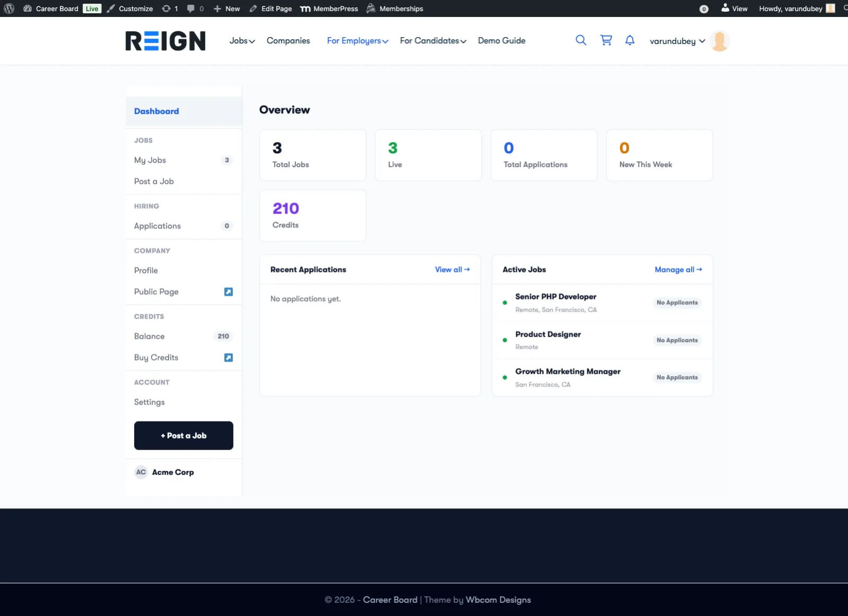Open Customize in the admin bar

click(x=130, y=8)
